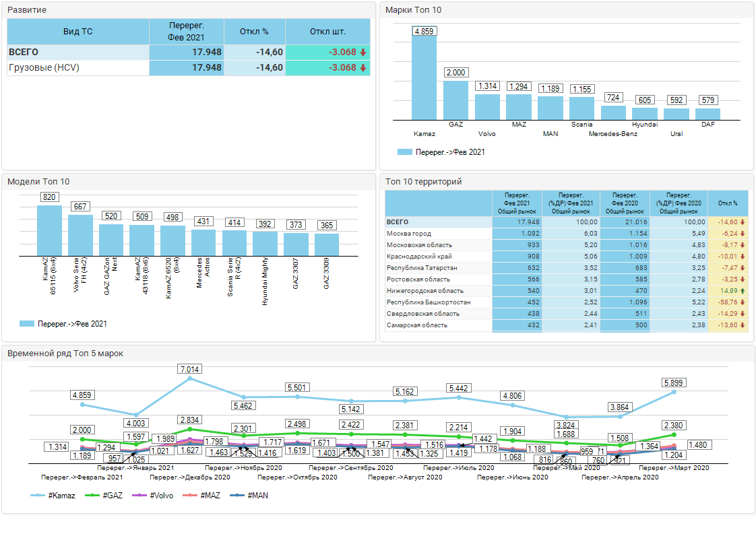Click the 7.014 Kamaz peak data point

(x=189, y=378)
